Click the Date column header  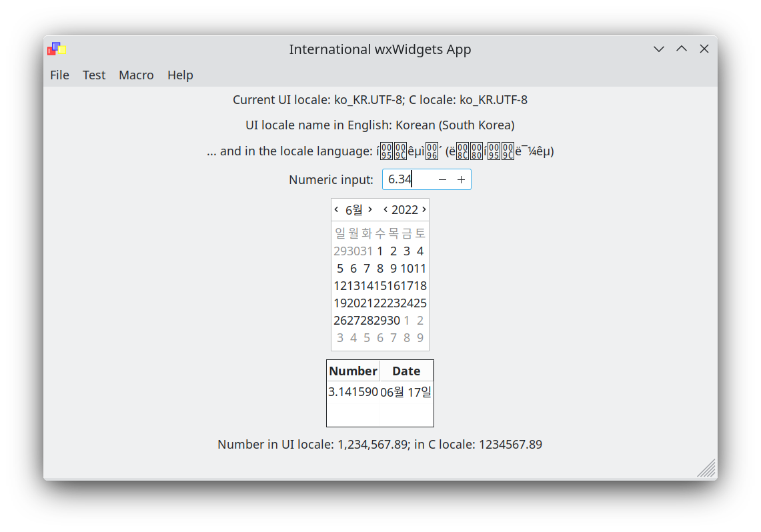click(406, 371)
